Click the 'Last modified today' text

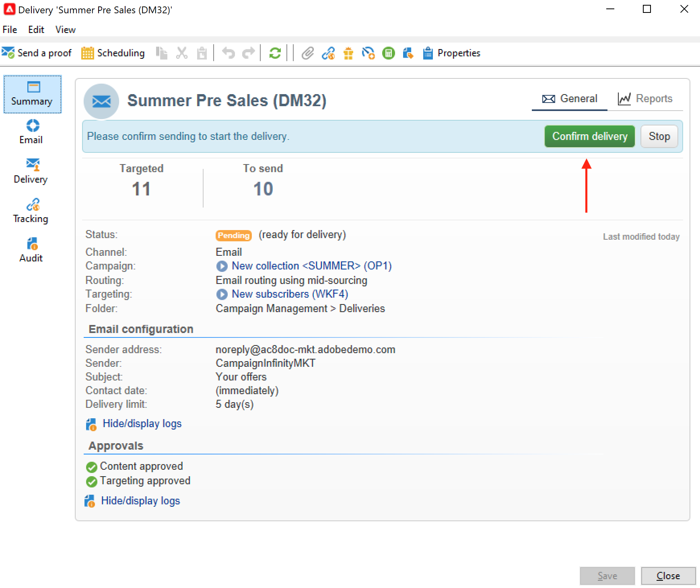[641, 237]
